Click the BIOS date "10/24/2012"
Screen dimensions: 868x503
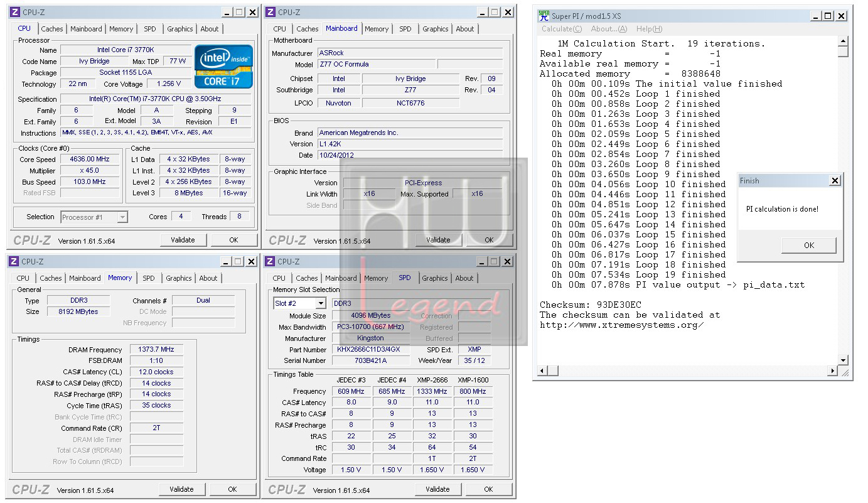[x=410, y=155]
